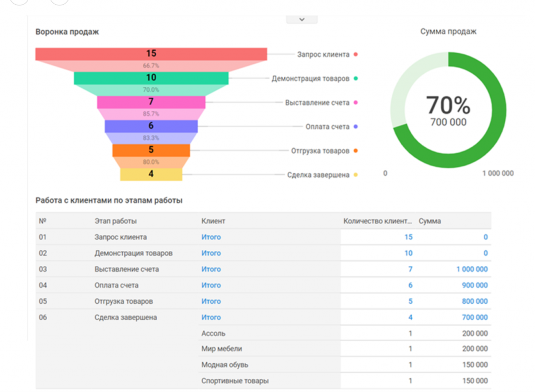Click the 85.7% conversion segment
This screenshot has width=535, height=392.
click(x=151, y=114)
